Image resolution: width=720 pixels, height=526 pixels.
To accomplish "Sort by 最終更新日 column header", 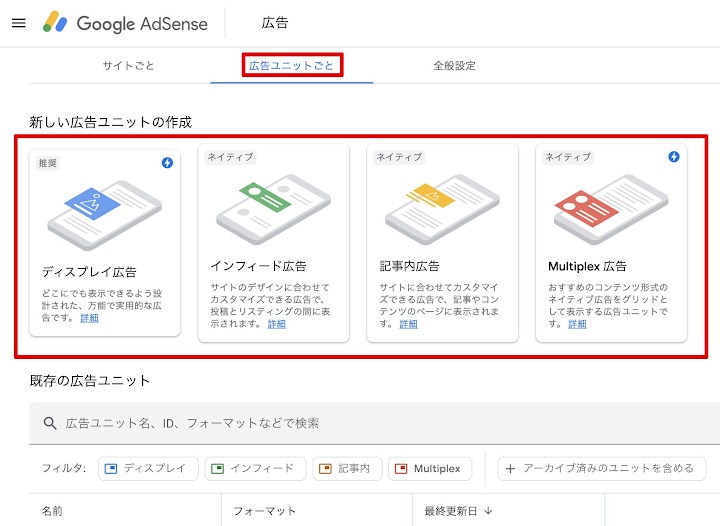I will click(x=450, y=511).
